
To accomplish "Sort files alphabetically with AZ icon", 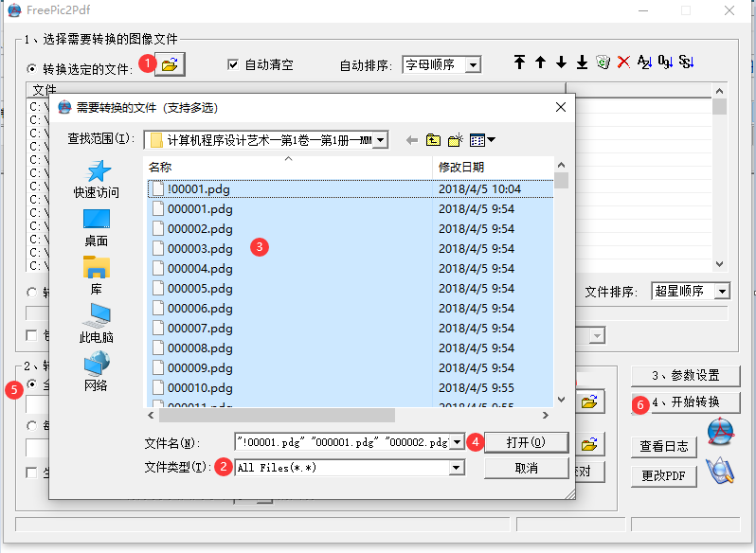I will pos(644,62).
